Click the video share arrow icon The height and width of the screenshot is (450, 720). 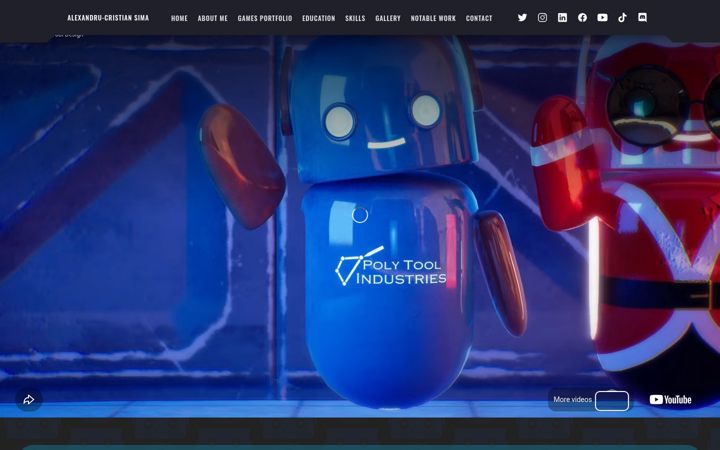click(x=29, y=399)
